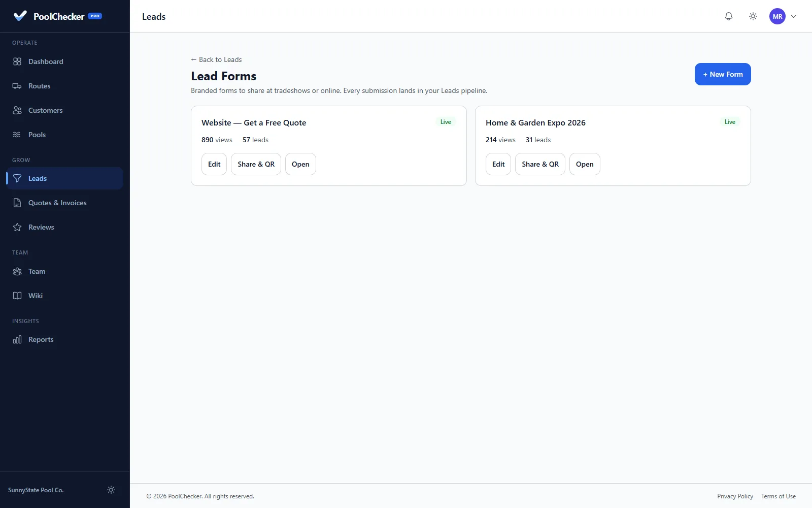812x508 pixels.
Task: Click the Reports bar chart icon
Action: pos(17,339)
